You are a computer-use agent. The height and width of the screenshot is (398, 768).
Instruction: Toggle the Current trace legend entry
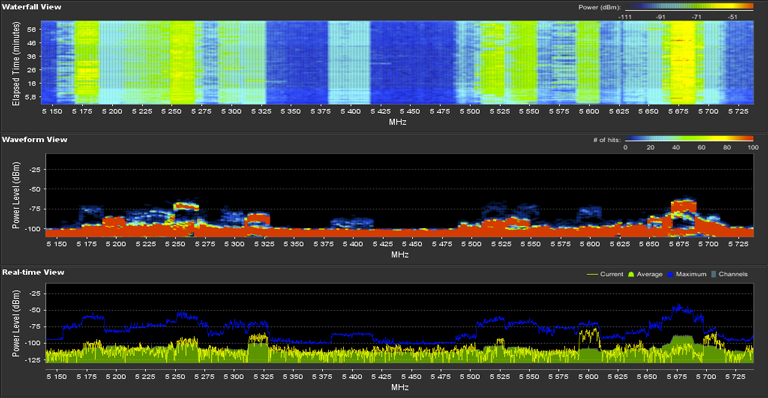point(605,274)
